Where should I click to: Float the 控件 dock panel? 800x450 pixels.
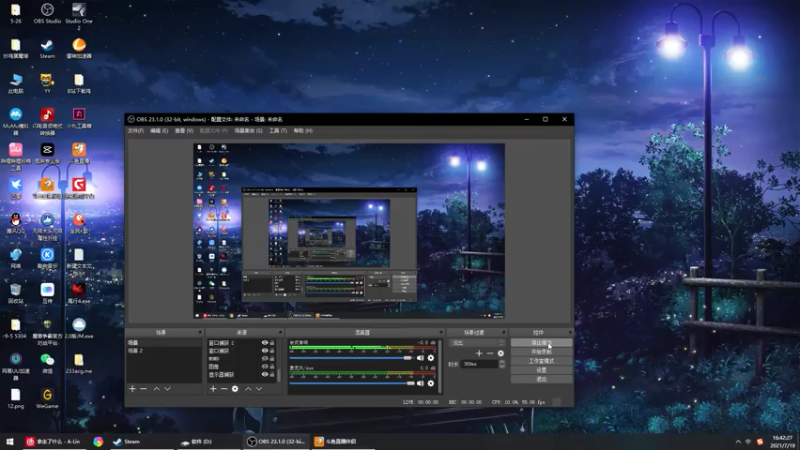click(570, 332)
